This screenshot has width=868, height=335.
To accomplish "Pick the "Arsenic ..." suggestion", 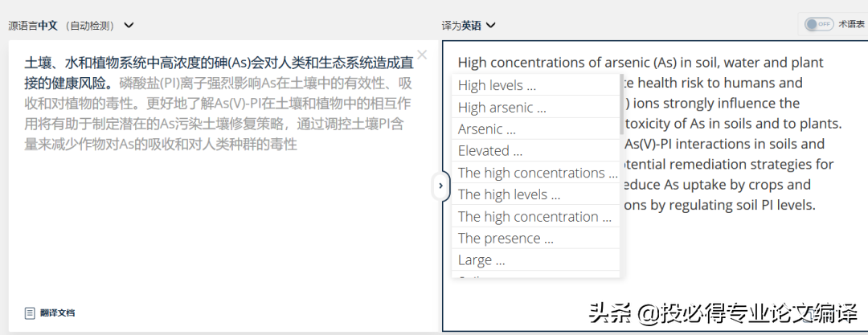I will pos(487,129).
